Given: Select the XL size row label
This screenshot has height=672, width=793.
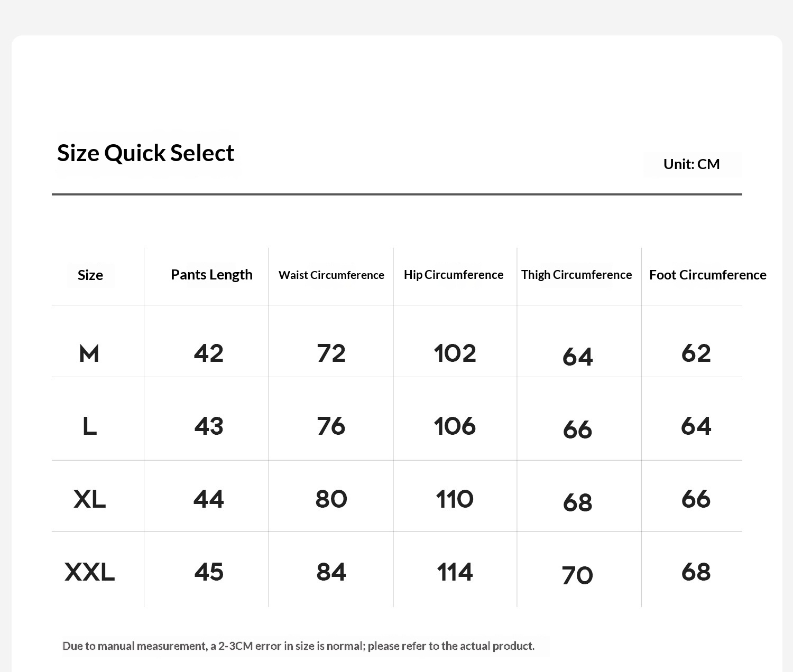Looking at the screenshot, I should 89,499.
